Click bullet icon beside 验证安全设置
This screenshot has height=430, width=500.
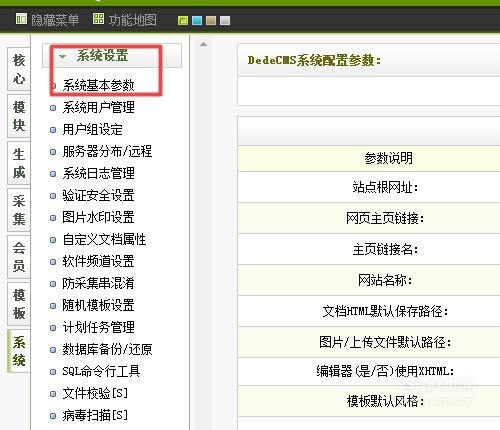[x=53, y=196]
